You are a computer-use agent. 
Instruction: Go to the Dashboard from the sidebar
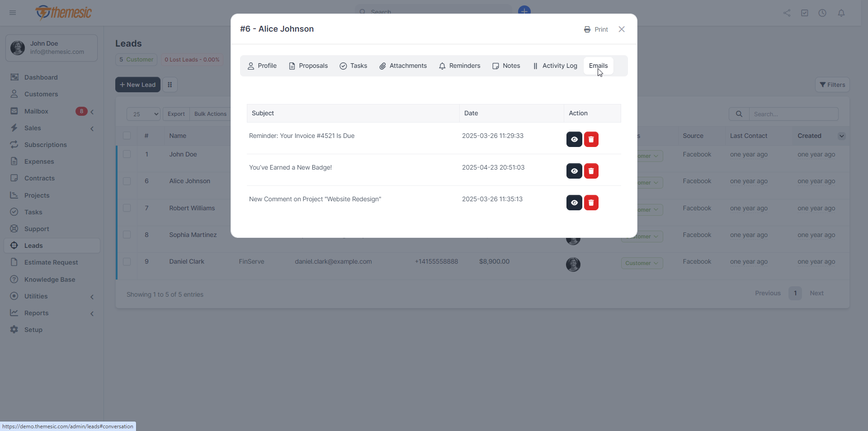click(40, 77)
